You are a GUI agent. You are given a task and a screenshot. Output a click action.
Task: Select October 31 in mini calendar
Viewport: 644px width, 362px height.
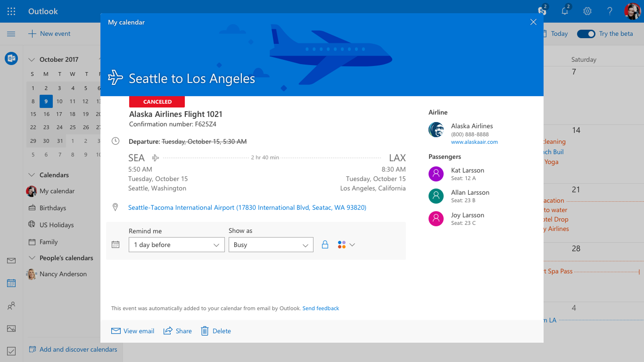(59, 140)
